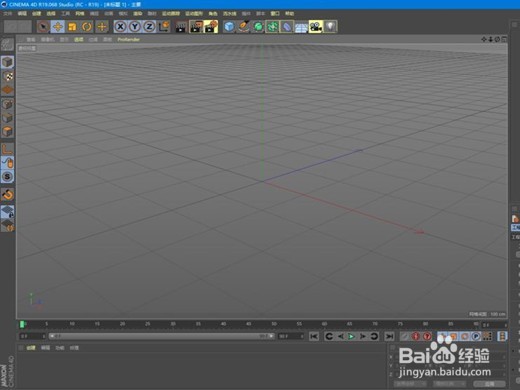Click the timeline playhead at frame 0
Screen dimensions: 520x390
point(22,324)
